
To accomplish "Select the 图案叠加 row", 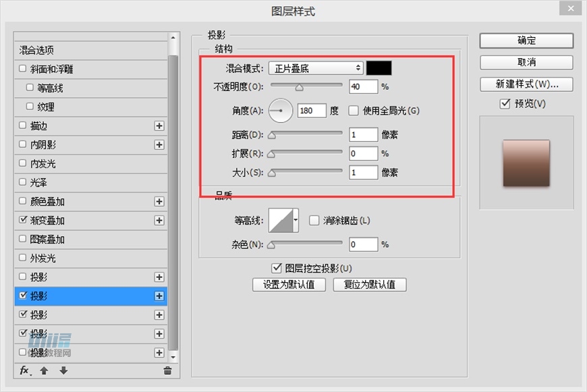I will click(x=90, y=240).
